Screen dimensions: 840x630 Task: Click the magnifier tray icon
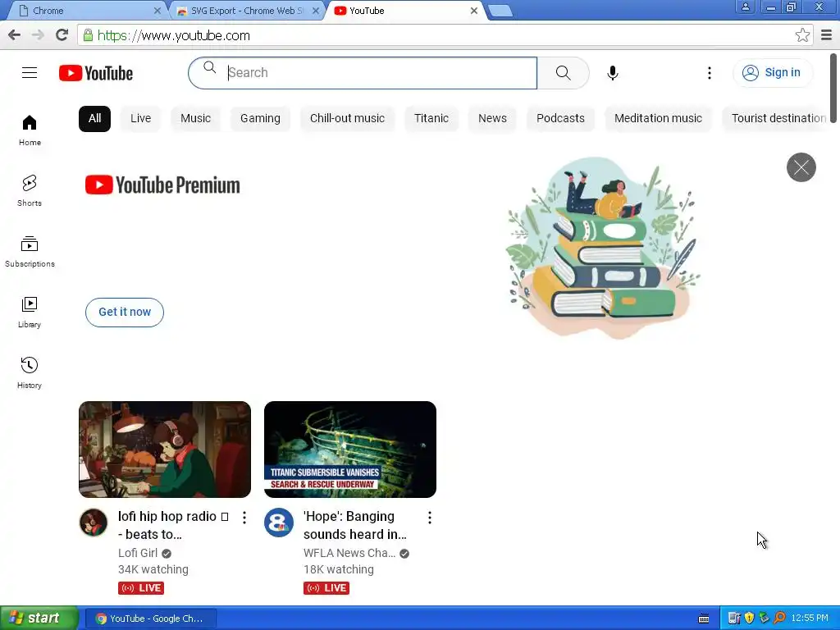pyautogui.click(x=779, y=619)
